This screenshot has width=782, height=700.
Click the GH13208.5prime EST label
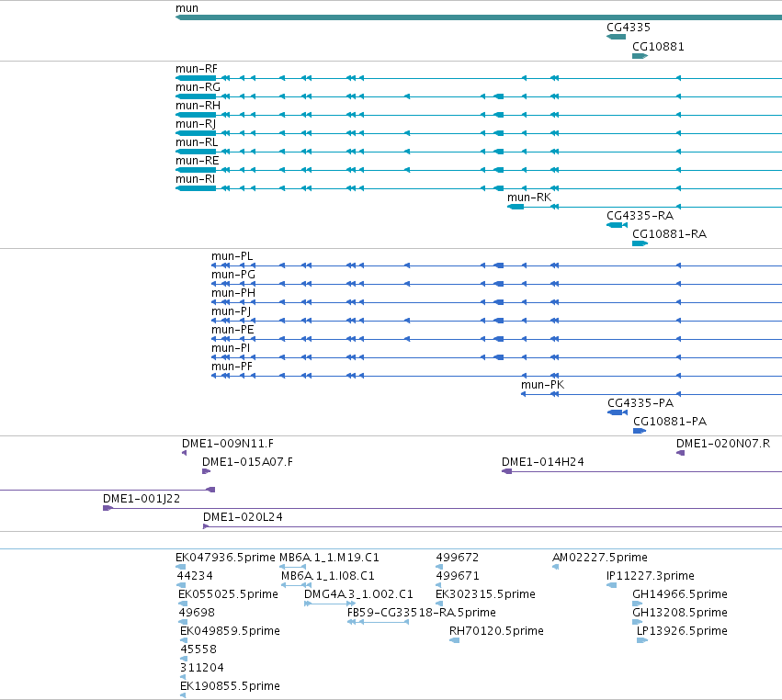click(x=680, y=612)
